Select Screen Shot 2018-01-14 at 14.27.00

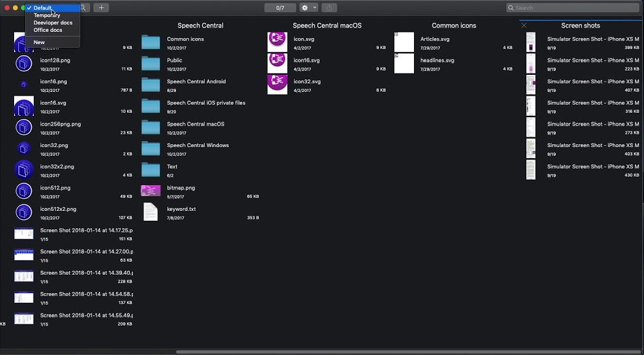(x=73, y=256)
